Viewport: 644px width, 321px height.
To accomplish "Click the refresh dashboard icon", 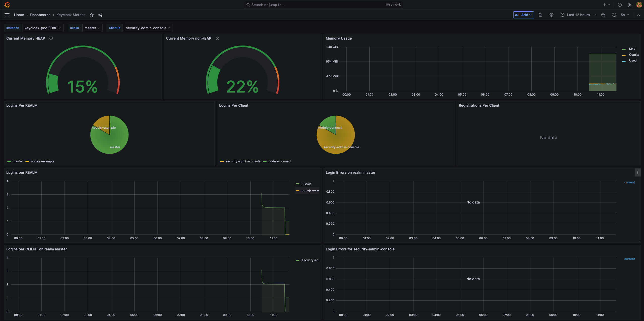I will pyautogui.click(x=614, y=15).
